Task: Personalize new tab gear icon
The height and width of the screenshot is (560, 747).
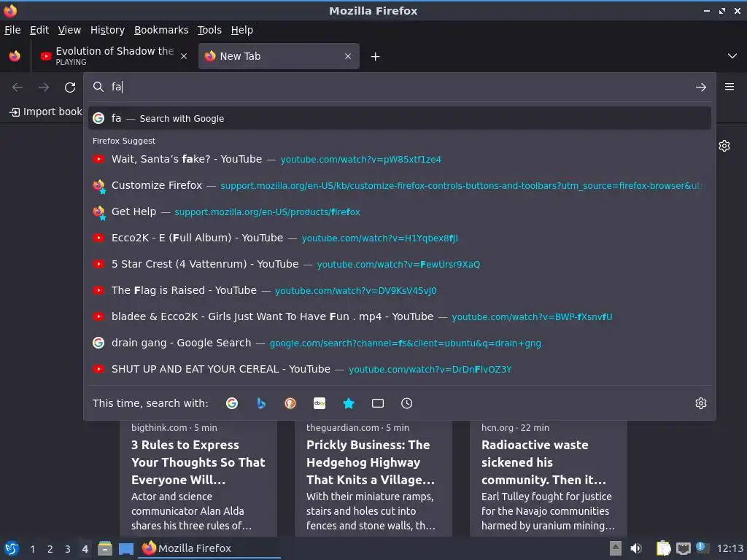Action: click(724, 146)
